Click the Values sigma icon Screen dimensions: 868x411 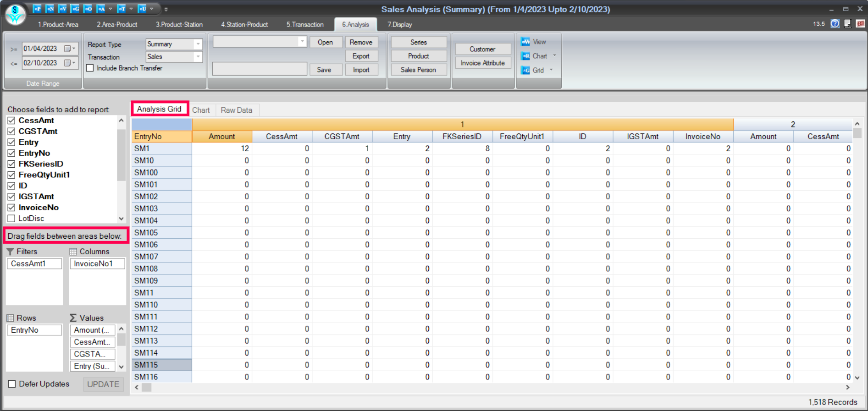[x=73, y=318]
